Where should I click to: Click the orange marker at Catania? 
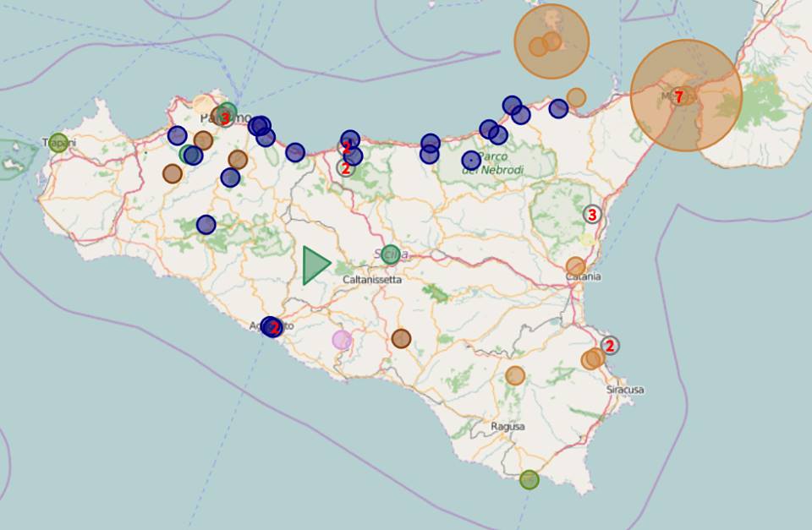click(x=575, y=266)
